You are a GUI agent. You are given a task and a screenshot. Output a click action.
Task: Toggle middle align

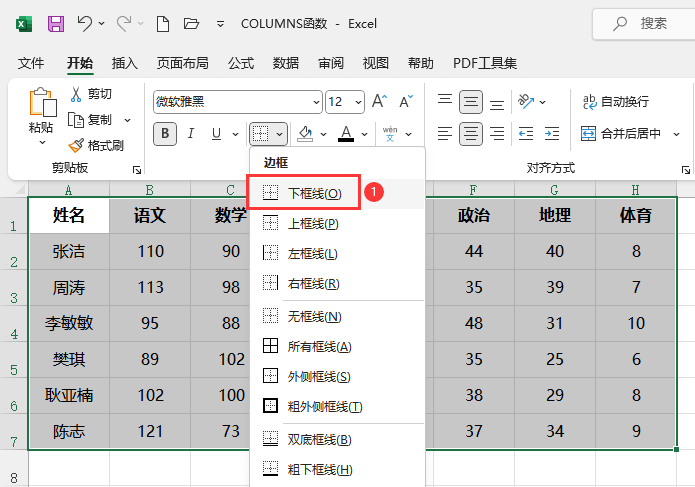click(x=471, y=102)
